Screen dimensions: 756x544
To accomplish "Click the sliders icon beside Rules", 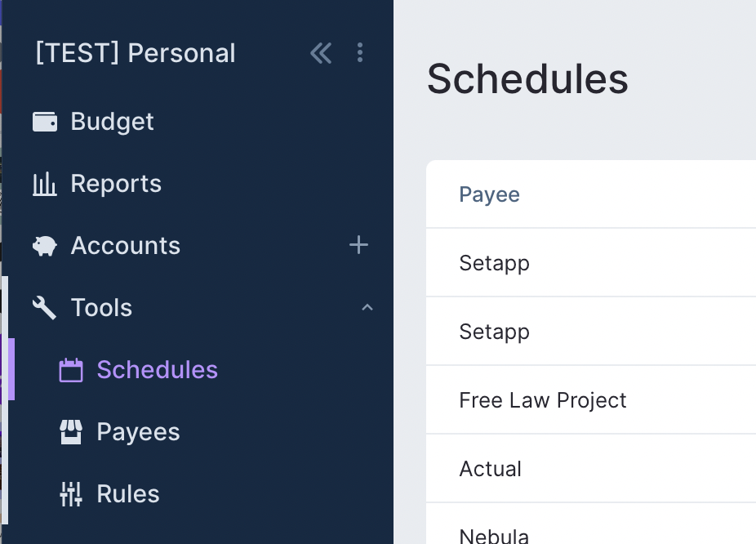I will [x=71, y=494].
